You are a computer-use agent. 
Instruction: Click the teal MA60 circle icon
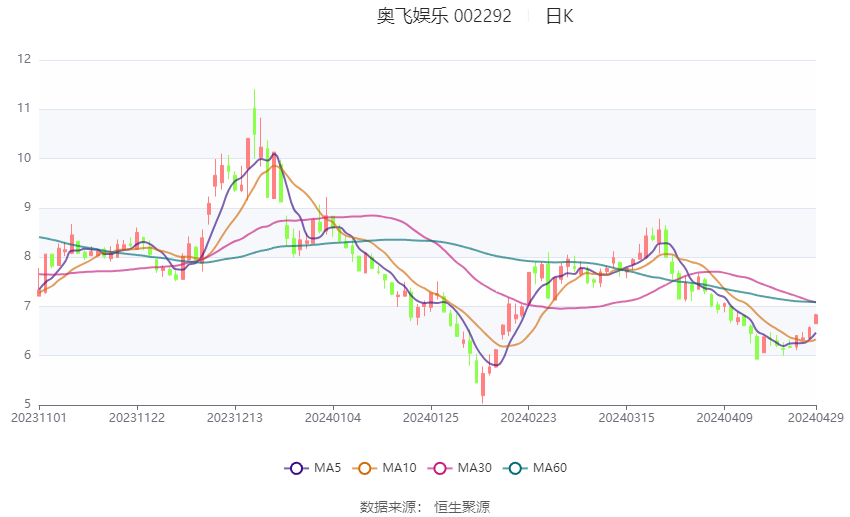tap(515, 469)
